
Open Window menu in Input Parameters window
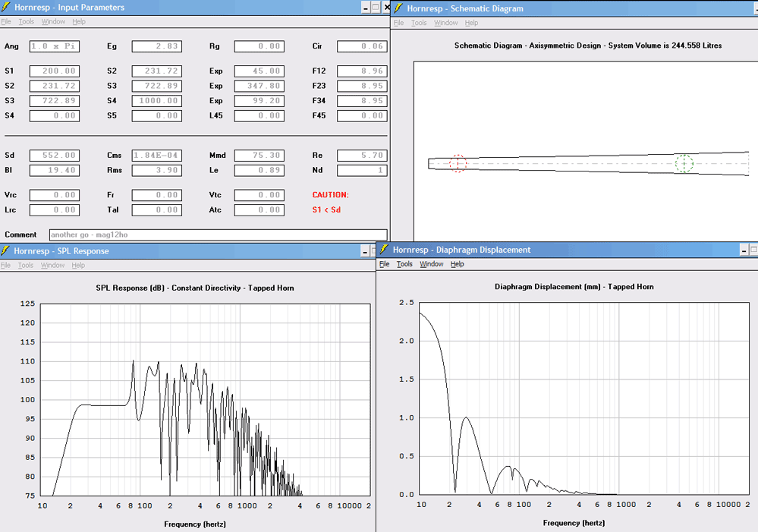click(53, 22)
